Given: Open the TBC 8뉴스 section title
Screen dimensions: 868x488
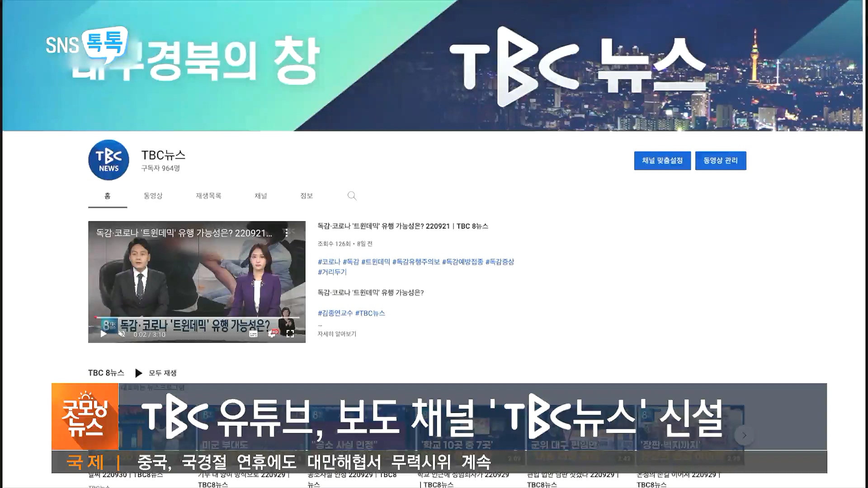Looking at the screenshot, I should pos(106,373).
